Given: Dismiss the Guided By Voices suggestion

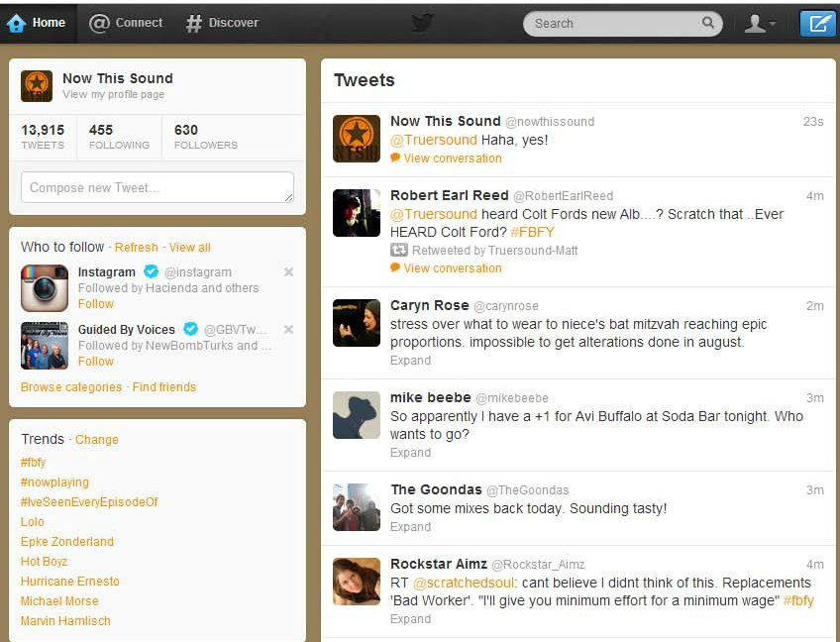Looking at the screenshot, I should [289, 330].
